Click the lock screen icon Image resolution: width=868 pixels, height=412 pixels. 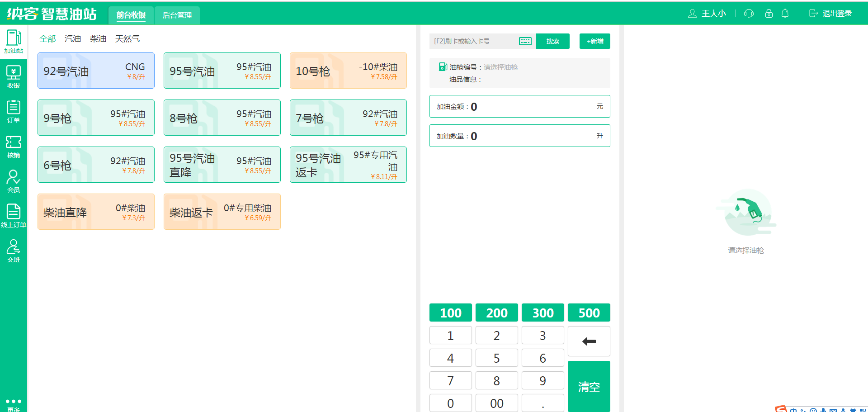pos(769,14)
